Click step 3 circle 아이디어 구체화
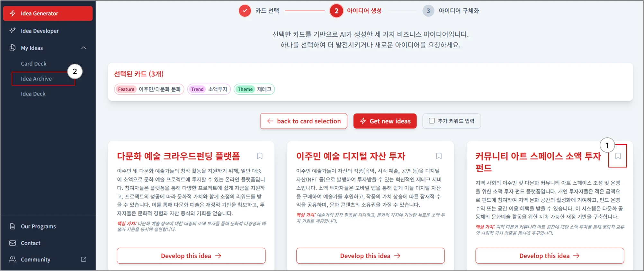Viewport: 644px width, 271px height. tap(428, 11)
